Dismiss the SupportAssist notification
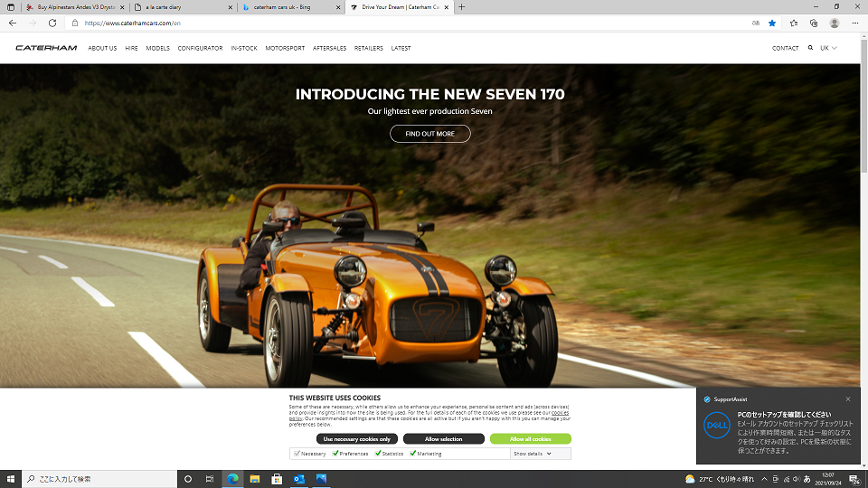The width and height of the screenshot is (868, 488). coord(847,399)
